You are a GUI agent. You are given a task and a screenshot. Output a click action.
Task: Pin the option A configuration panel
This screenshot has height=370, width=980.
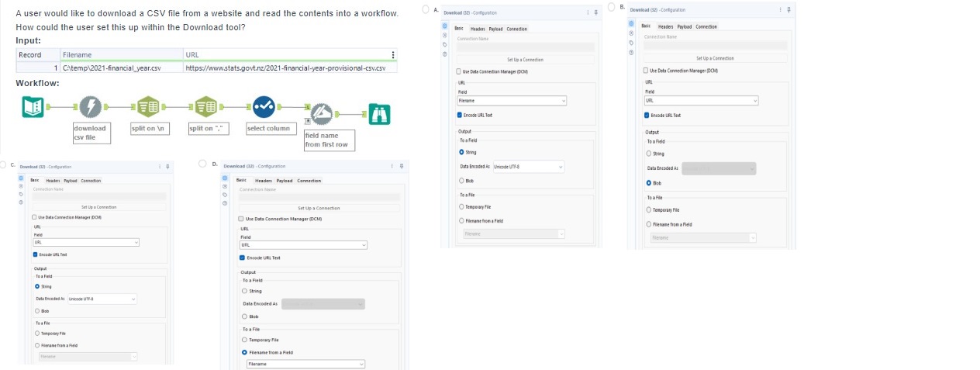pyautogui.click(x=597, y=12)
